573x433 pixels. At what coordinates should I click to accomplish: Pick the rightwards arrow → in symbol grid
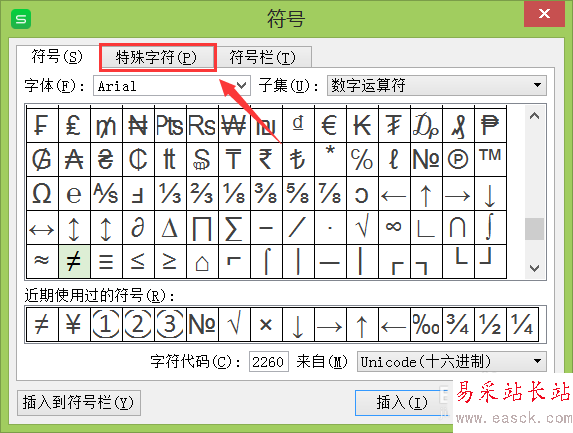click(x=458, y=194)
